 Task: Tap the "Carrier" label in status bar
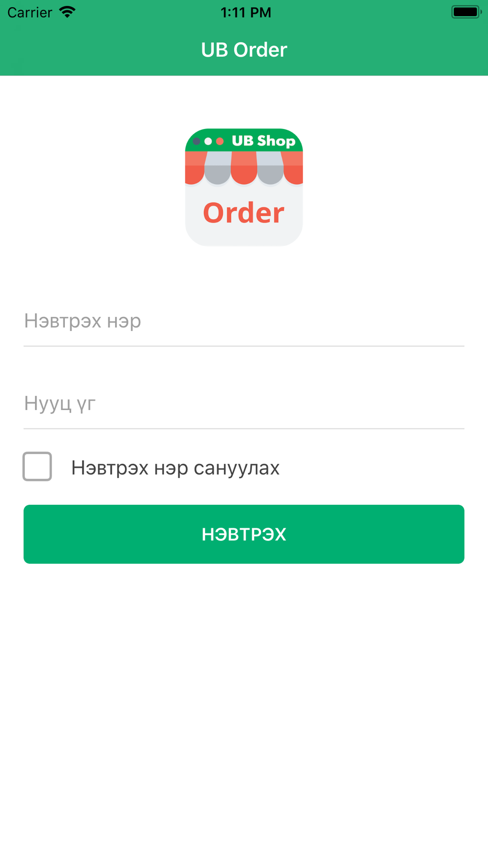click(x=30, y=12)
